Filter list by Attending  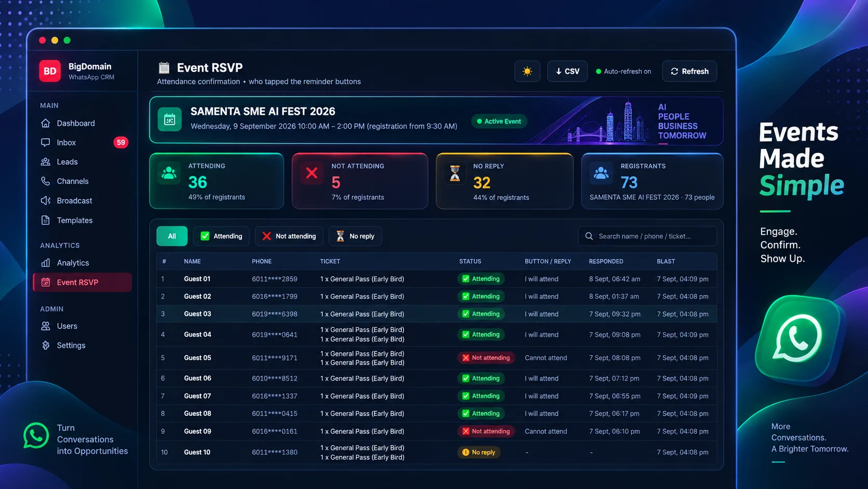(221, 236)
